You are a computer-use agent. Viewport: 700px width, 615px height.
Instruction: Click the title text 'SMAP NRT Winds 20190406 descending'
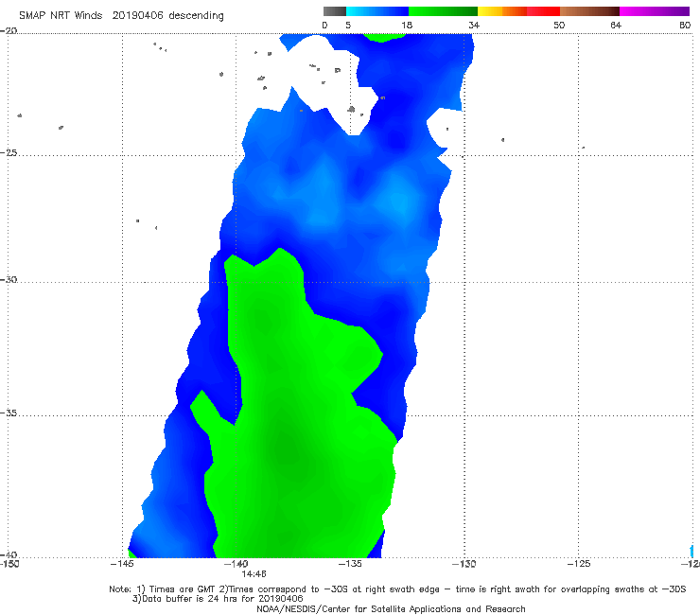pyautogui.click(x=121, y=16)
